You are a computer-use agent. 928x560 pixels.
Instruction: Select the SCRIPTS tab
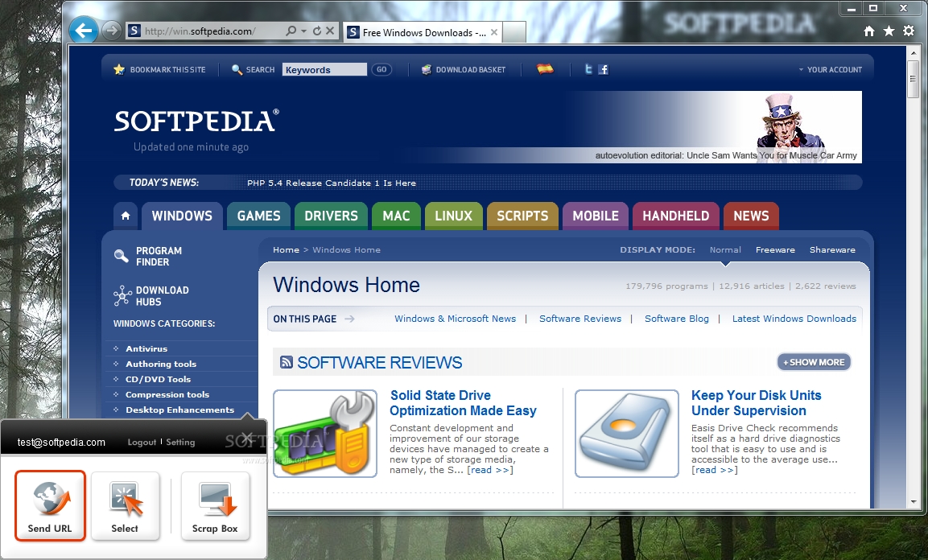tap(522, 216)
